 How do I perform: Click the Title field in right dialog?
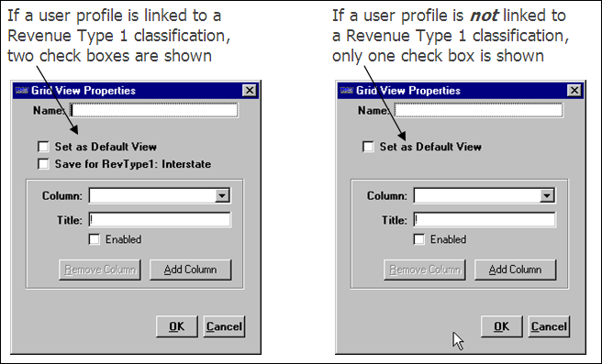click(x=485, y=220)
